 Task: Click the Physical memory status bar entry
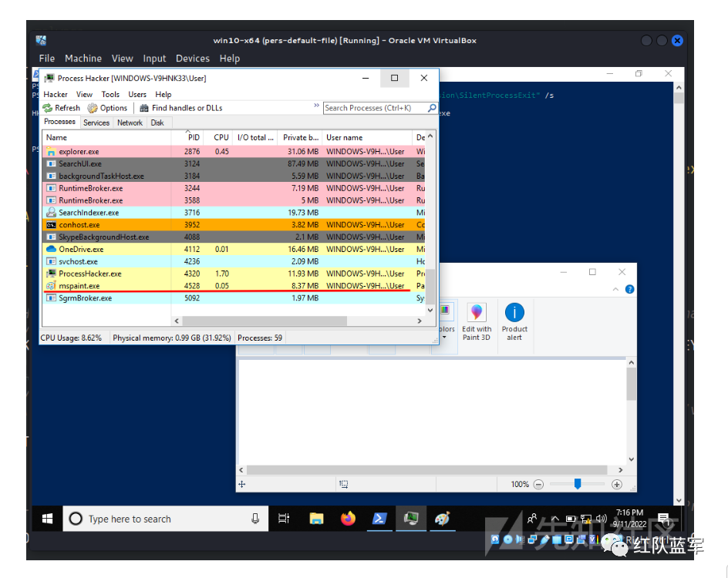coord(172,338)
